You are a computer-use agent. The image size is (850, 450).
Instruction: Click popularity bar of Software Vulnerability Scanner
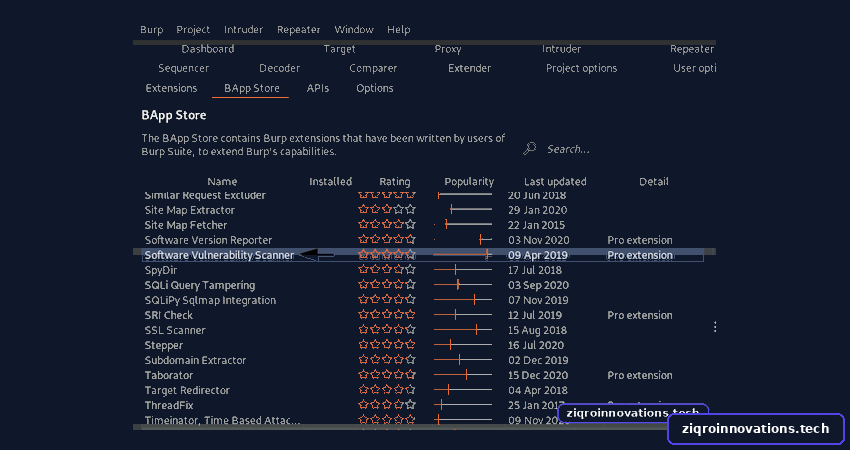pyautogui.click(x=463, y=255)
